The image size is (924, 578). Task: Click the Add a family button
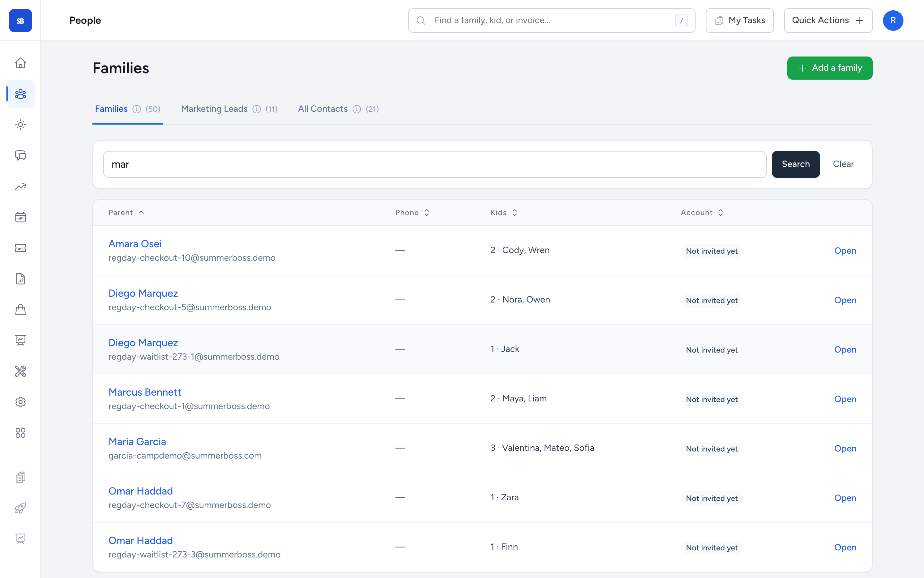830,68
